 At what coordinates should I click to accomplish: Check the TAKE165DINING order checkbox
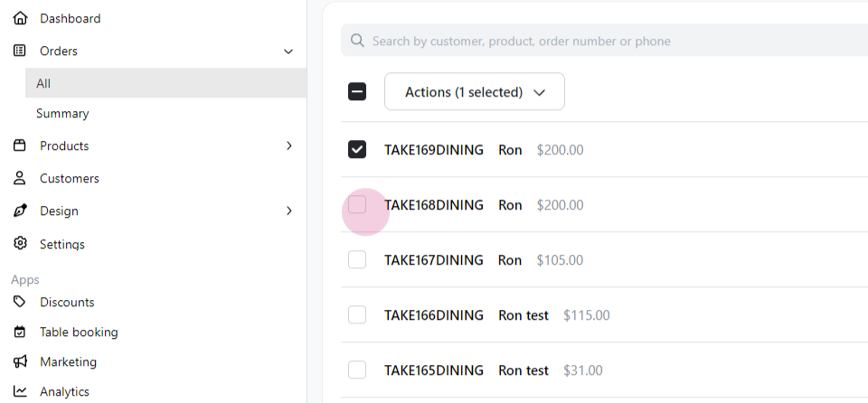(357, 370)
